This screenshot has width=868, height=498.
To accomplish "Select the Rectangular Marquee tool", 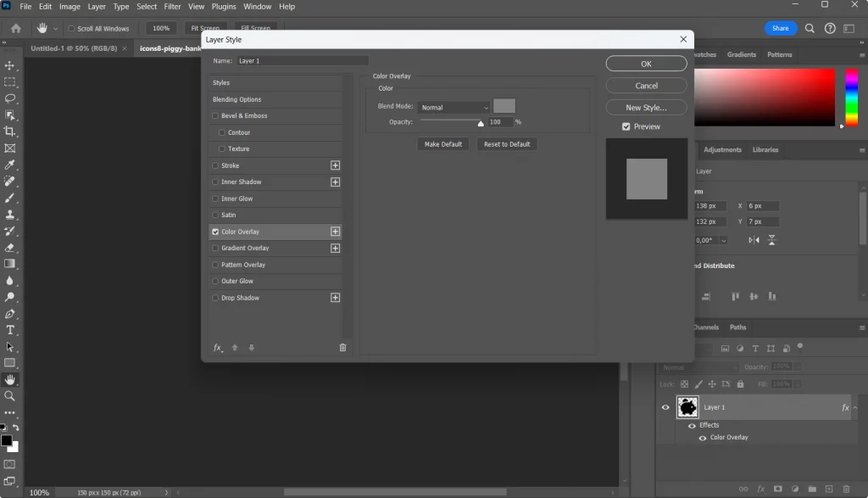I will (10, 82).
